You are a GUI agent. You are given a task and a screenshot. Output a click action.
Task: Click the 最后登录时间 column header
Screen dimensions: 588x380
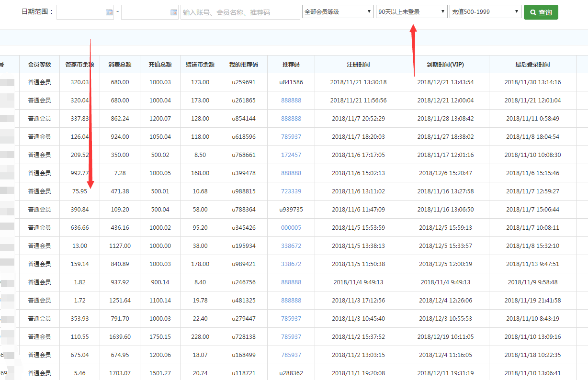click(532, 64)
